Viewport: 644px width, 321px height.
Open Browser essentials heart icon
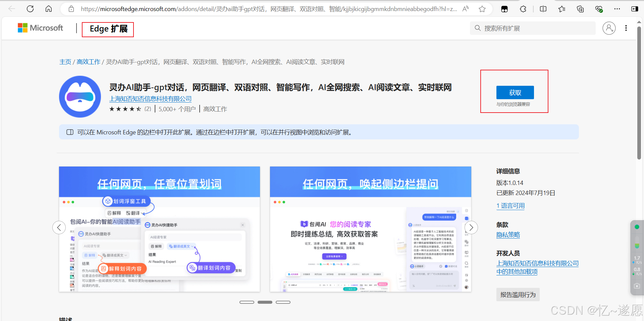point(599,9)
